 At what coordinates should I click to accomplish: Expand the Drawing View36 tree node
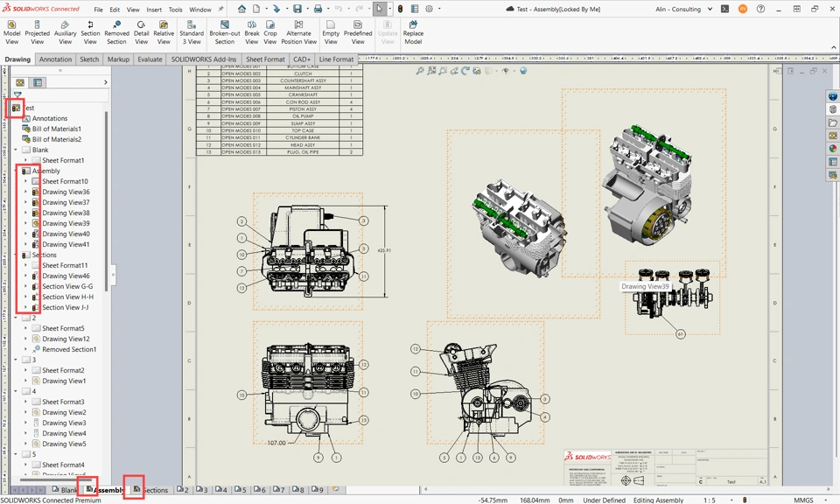point(25,192)
